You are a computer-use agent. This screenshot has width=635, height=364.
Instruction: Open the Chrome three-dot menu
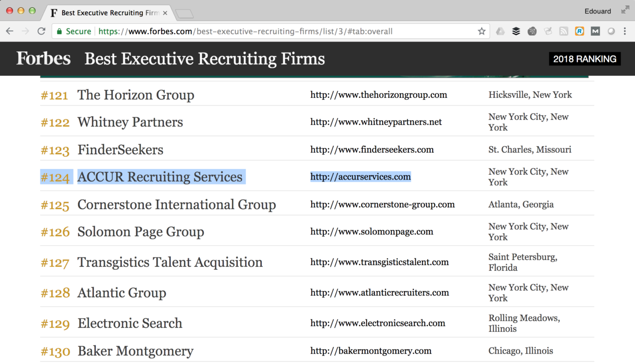(x=625, y=31)
